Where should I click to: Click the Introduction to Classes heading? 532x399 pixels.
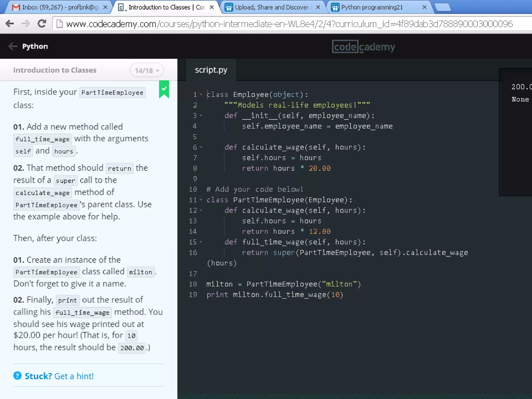point(55,70)
